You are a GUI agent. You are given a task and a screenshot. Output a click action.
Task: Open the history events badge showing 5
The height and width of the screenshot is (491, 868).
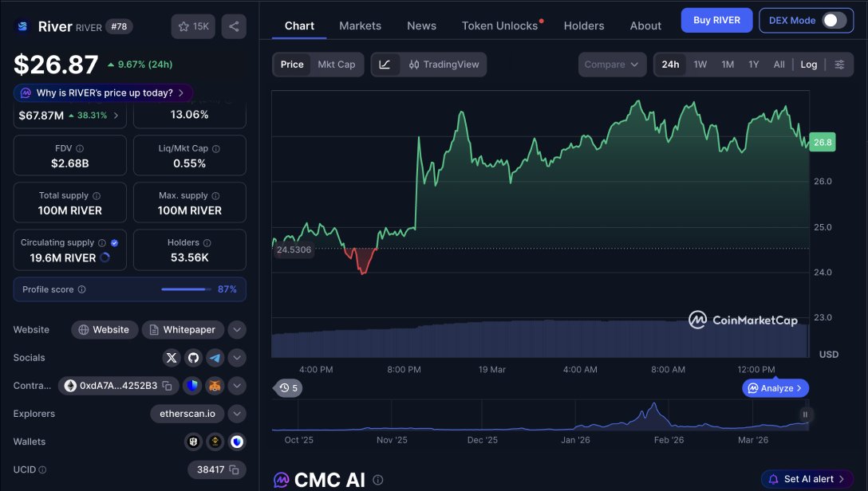coord(289,387)
